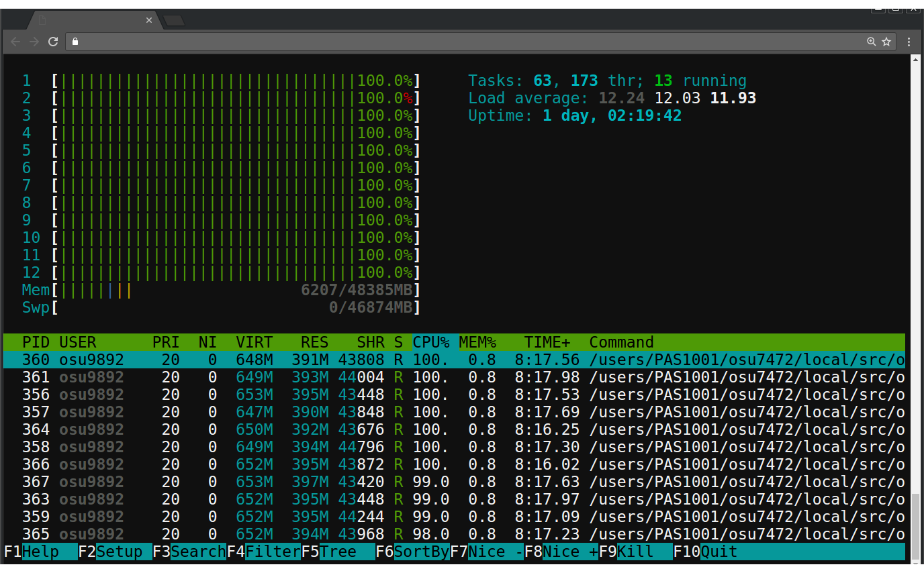Sort by the VIRT column header

pos(255,342)
